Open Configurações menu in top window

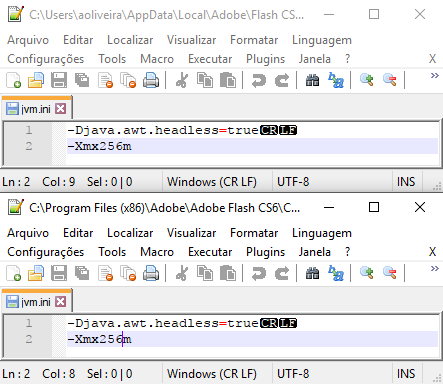coord(46,59)
